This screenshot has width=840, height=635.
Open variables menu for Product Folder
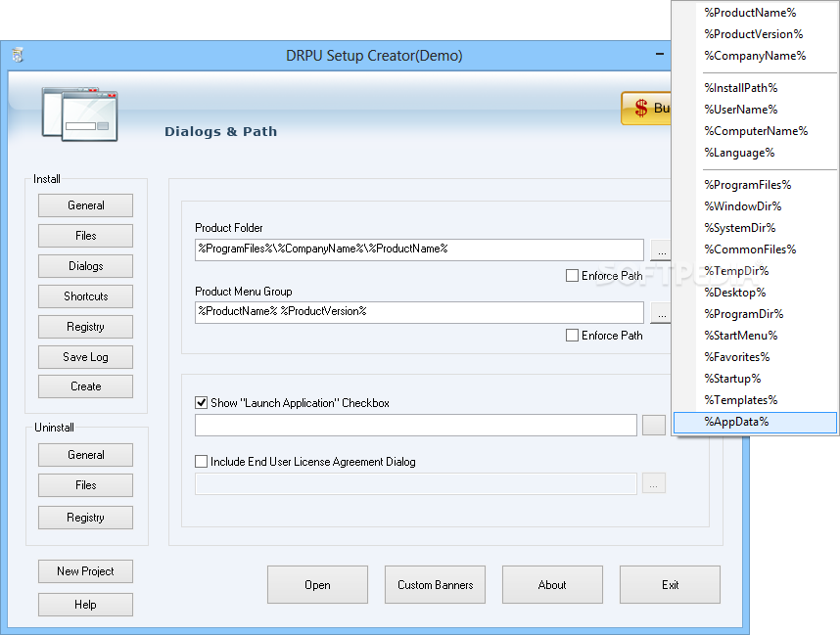(662, 250)
